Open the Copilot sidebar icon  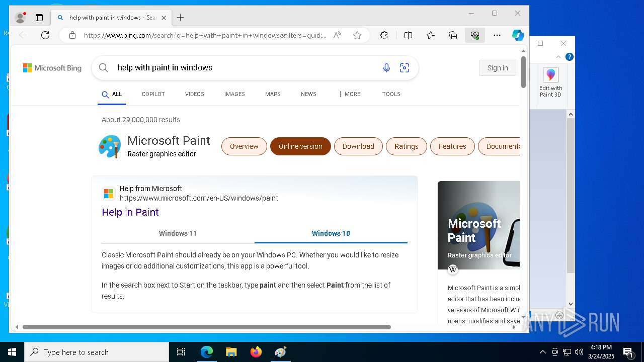[518, 35]
